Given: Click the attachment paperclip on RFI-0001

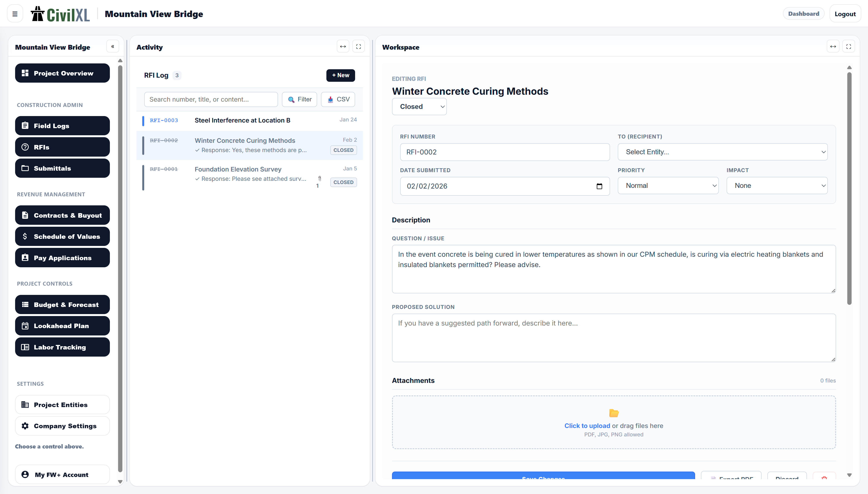Looking at the screenshot, I should coord(319,178).
